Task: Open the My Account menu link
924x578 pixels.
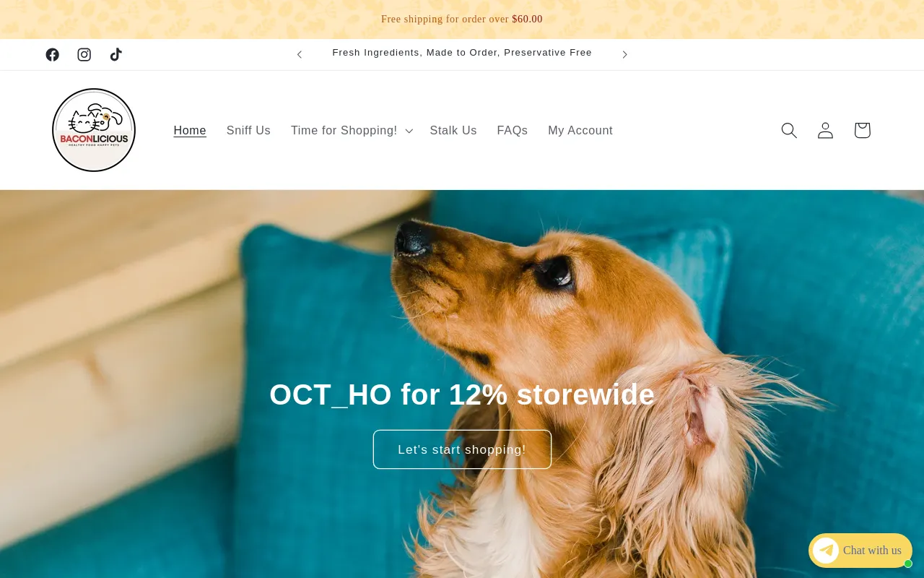Action: click(x=580, y=131)
